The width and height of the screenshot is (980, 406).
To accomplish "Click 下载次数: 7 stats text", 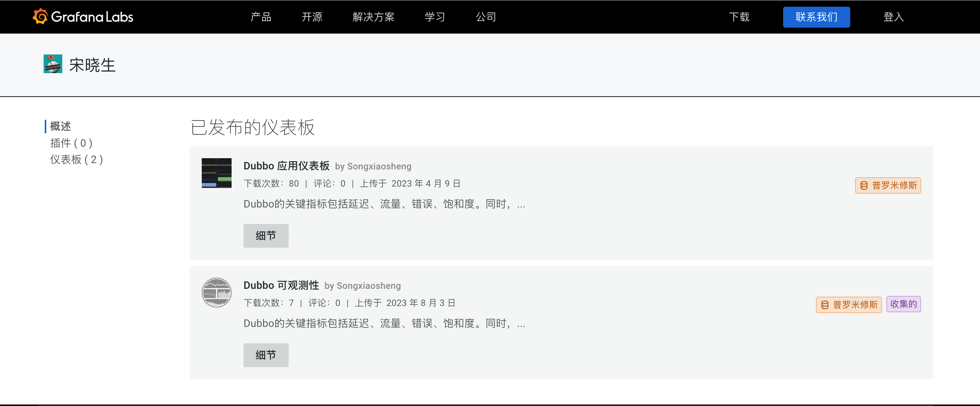I will [268, 303].
